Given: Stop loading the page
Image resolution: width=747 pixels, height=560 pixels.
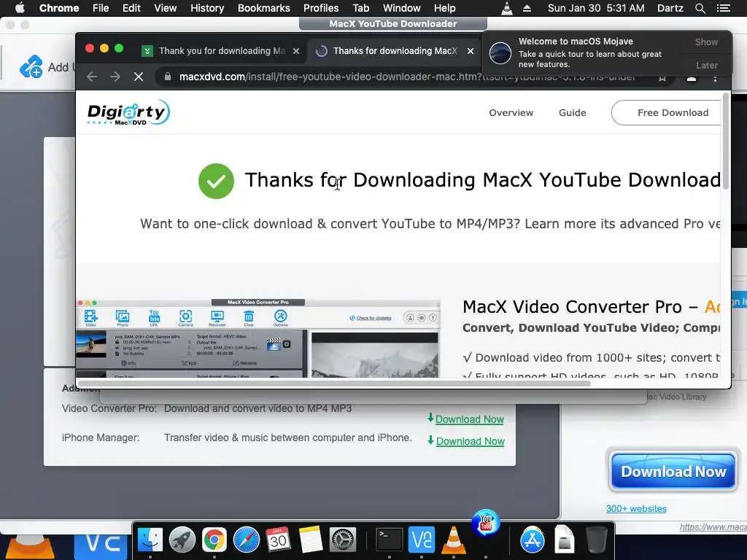Looking at the screenshot, I should [138, 77].
